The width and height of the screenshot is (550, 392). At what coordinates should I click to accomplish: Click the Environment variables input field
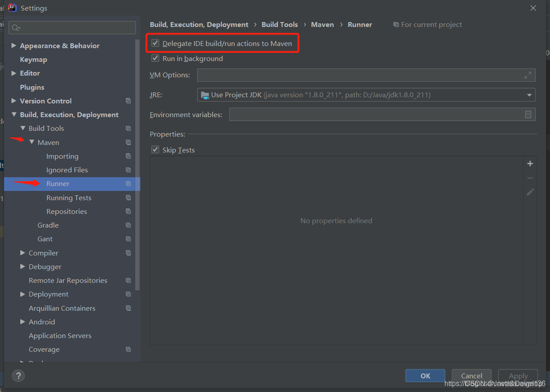[x=382, y=114]
